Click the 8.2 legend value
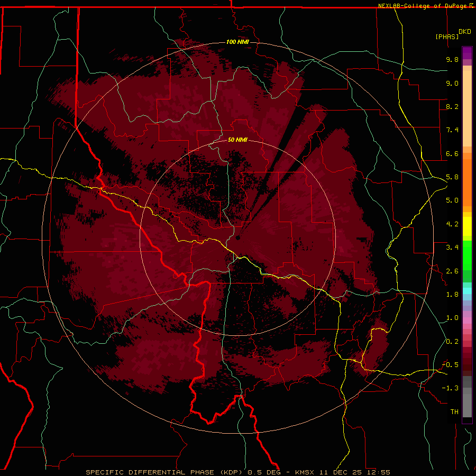Screen dimensions: 476x476 [452, 106]
